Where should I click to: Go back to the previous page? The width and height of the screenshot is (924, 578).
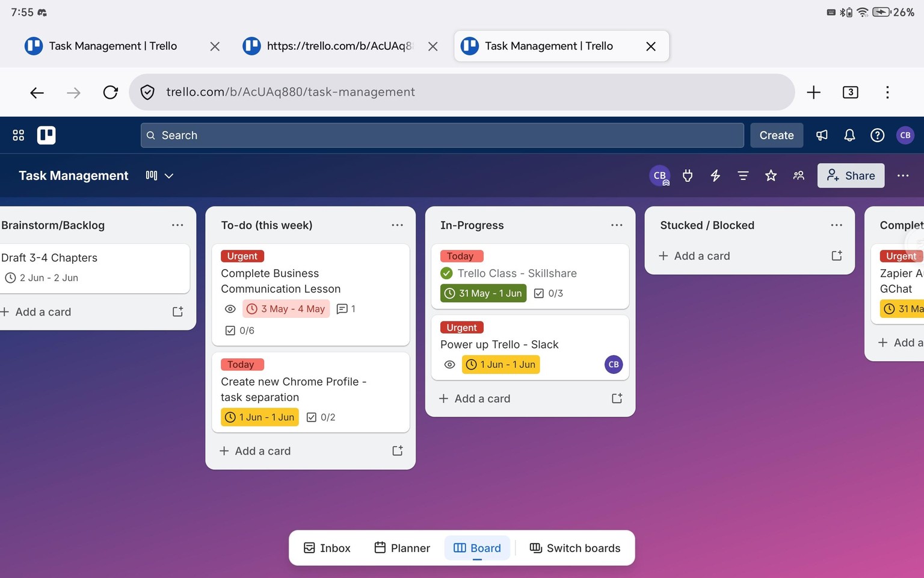coord(37,92)
